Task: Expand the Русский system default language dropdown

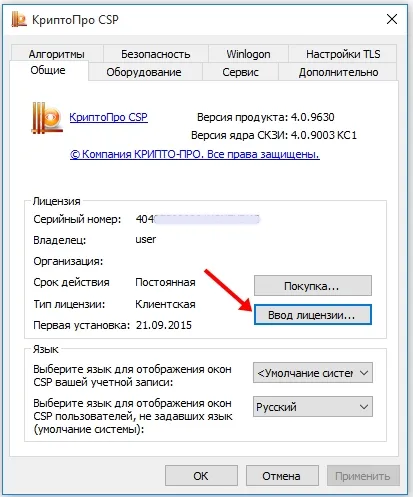Action: [x=313, y=406]
